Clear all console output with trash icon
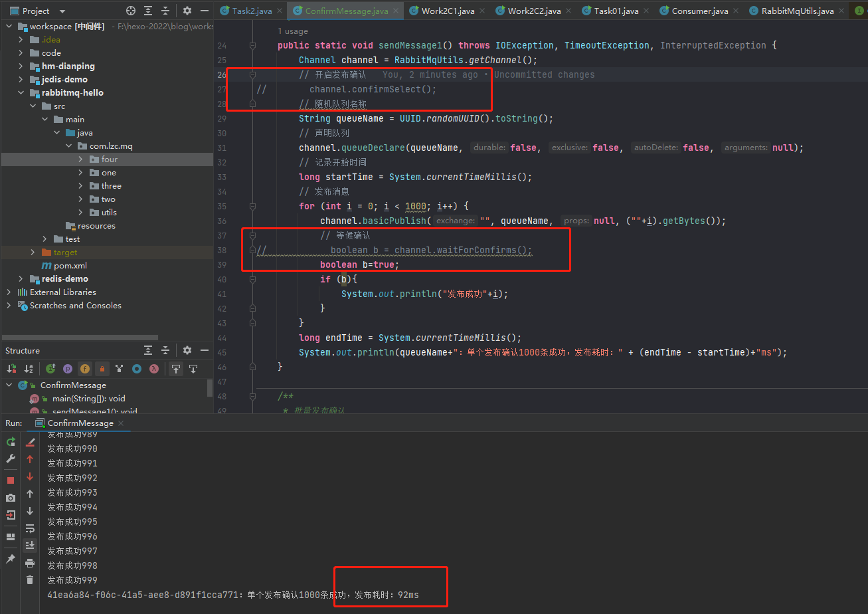The image size is (868, 614). tap(30, 580)
